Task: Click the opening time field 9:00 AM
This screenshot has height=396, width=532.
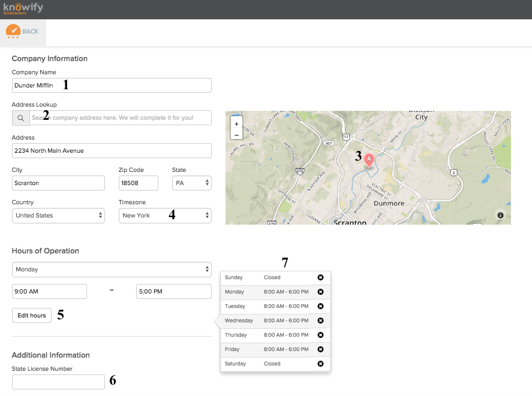Action: point(49,292)
